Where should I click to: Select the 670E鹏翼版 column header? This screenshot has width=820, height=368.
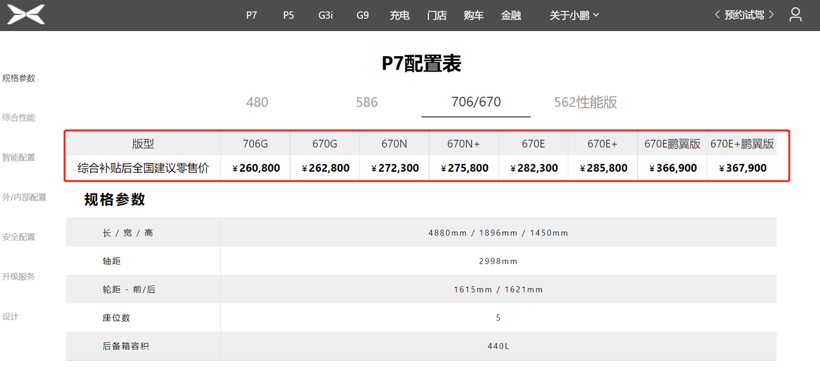click(673, 144)
